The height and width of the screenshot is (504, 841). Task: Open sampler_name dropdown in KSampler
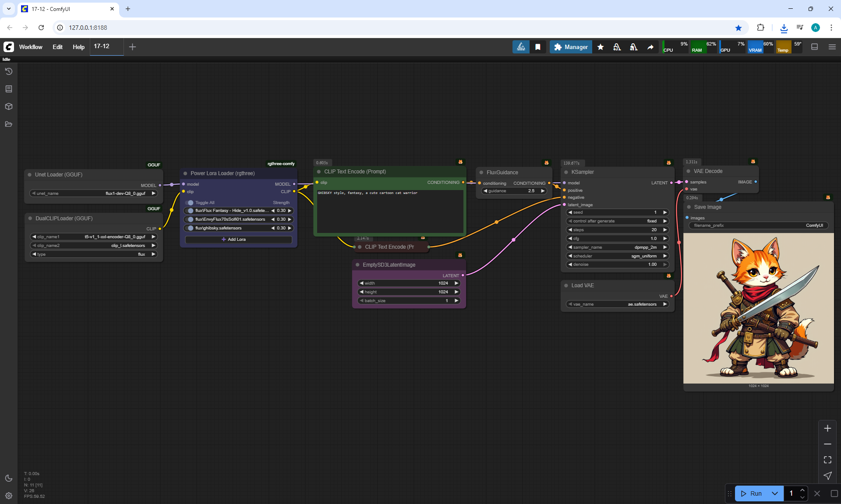pyautogui.click(x=617, y=247)
